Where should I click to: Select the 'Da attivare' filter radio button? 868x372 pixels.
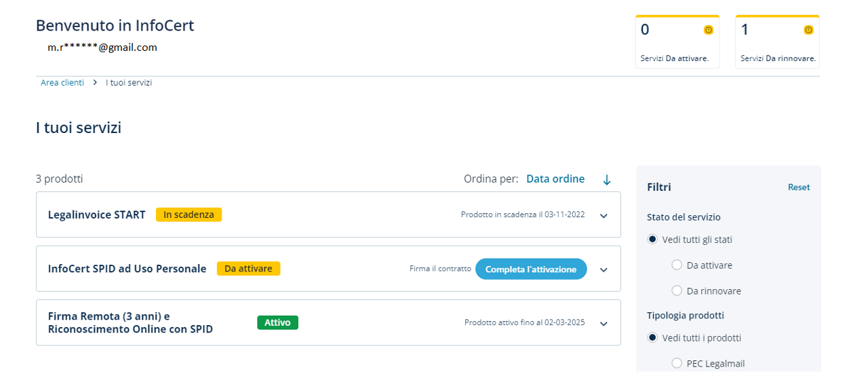[x=676, y=265]
